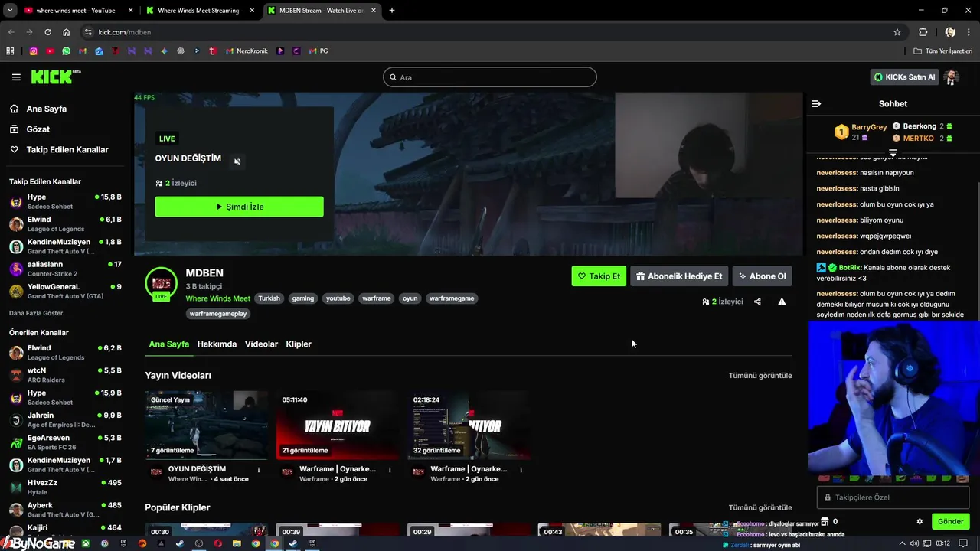Select the warframegameplay tag

pos(218,314)
